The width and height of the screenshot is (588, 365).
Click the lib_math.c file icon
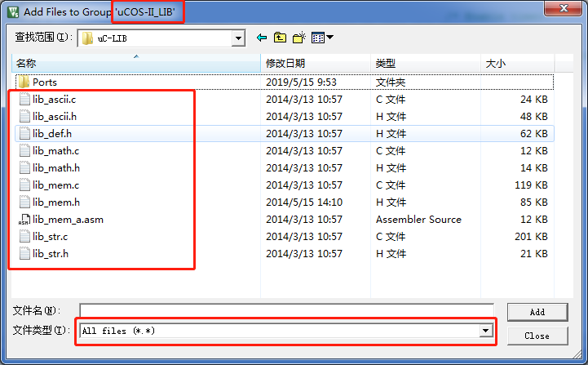click(24, 150)
